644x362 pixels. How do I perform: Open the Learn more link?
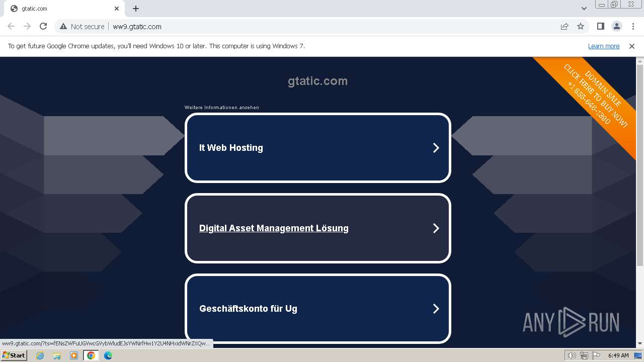click(x=604, y=46)
